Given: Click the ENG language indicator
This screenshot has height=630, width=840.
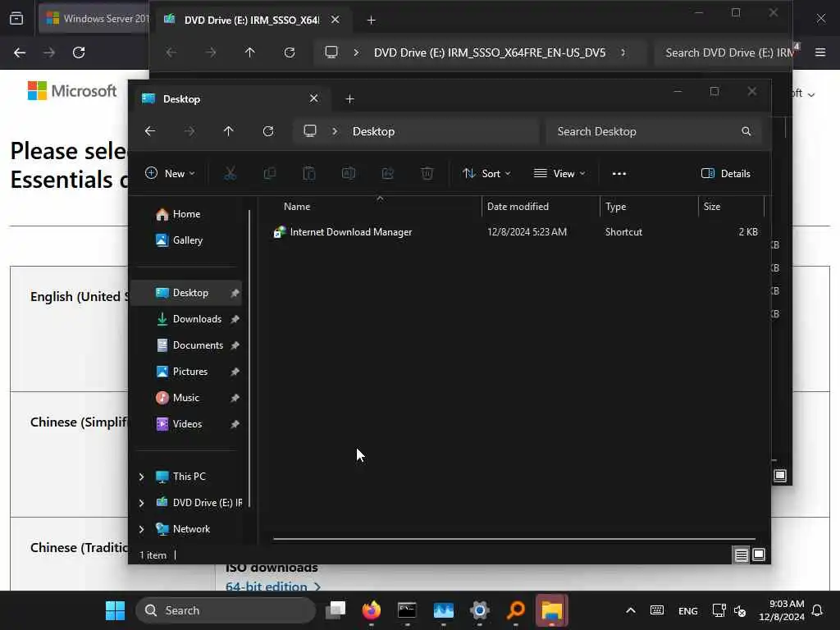Looking at the screenshot, I should (x=688, y=610).
